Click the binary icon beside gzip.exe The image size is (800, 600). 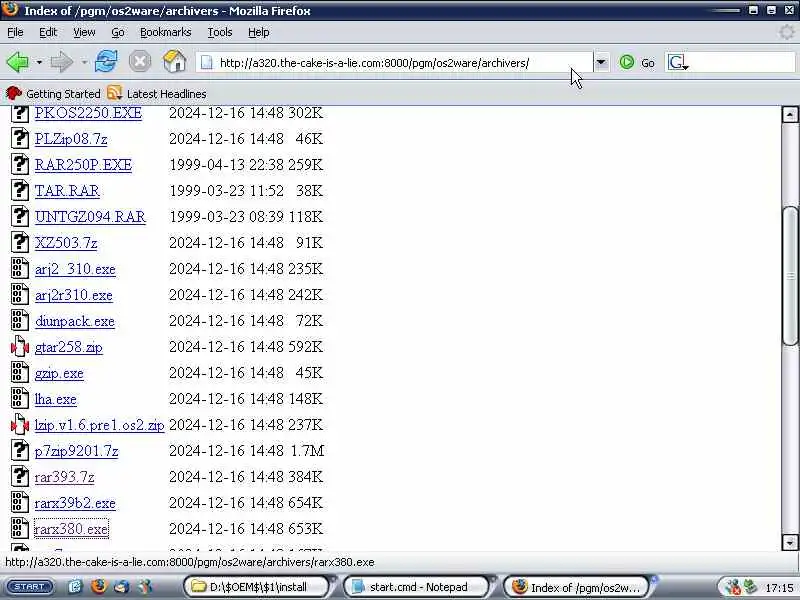pyautogui.click(x=20, y=372)
